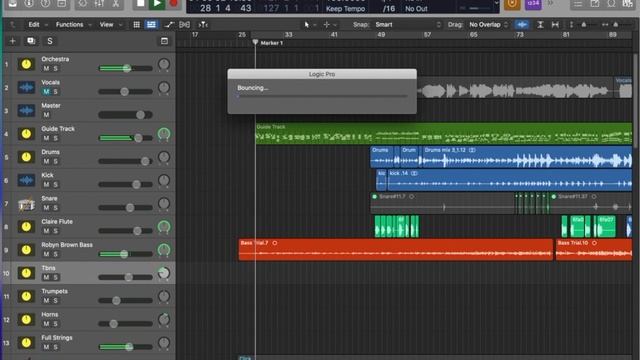Click the grid view icon
The height and width of the screenshot is (360, 640).
(137, 24)
